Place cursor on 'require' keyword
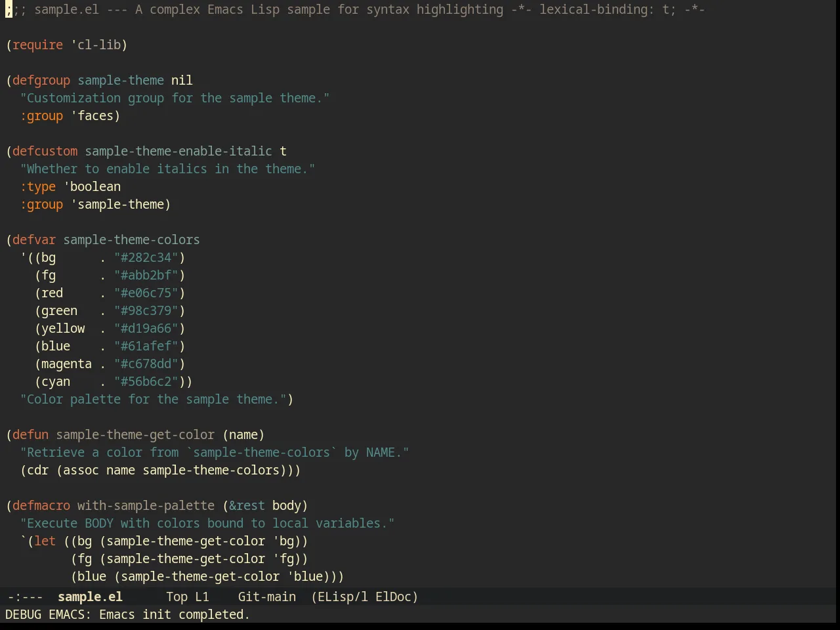 37,45
